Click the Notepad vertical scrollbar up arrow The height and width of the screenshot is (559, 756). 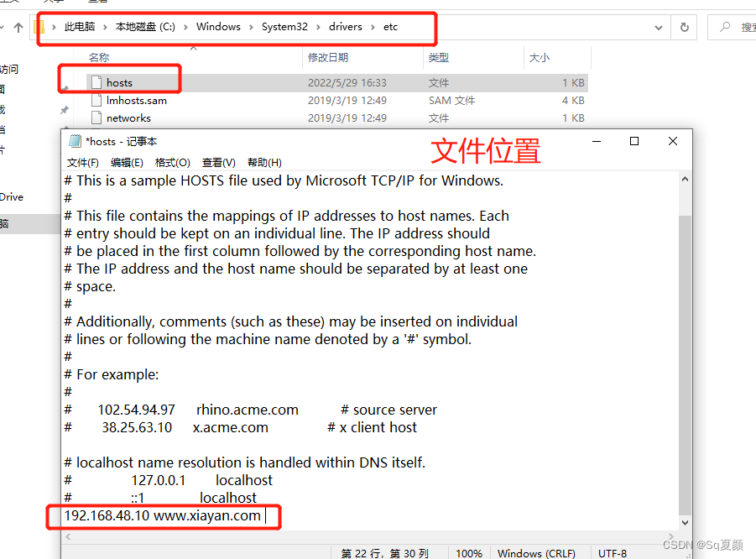685,180
